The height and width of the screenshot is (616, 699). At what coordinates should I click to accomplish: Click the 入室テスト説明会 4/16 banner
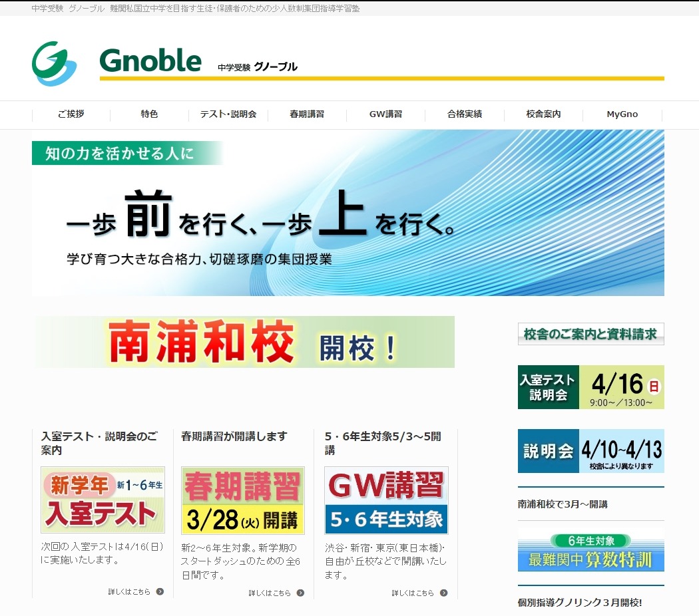[590, 387]
